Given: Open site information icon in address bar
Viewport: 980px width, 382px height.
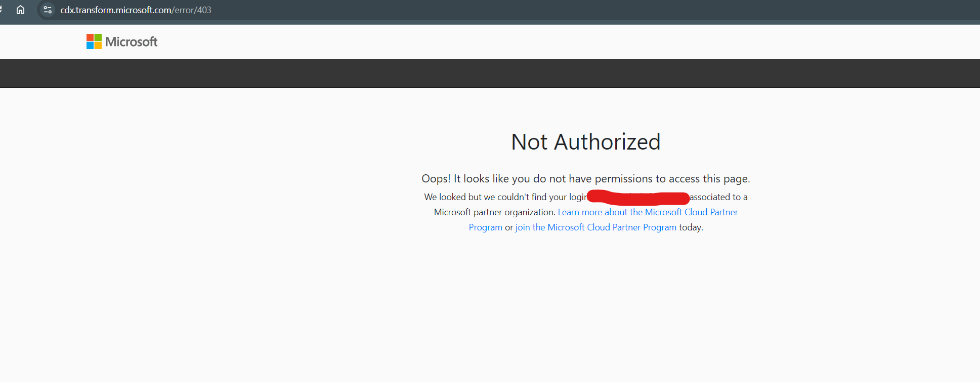Looking at the screenshot, I should (x=48, y=10).
